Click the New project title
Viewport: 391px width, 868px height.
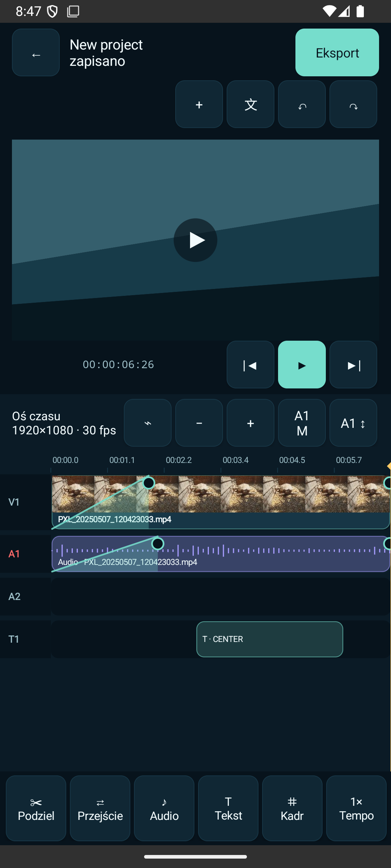pos(106,45)
